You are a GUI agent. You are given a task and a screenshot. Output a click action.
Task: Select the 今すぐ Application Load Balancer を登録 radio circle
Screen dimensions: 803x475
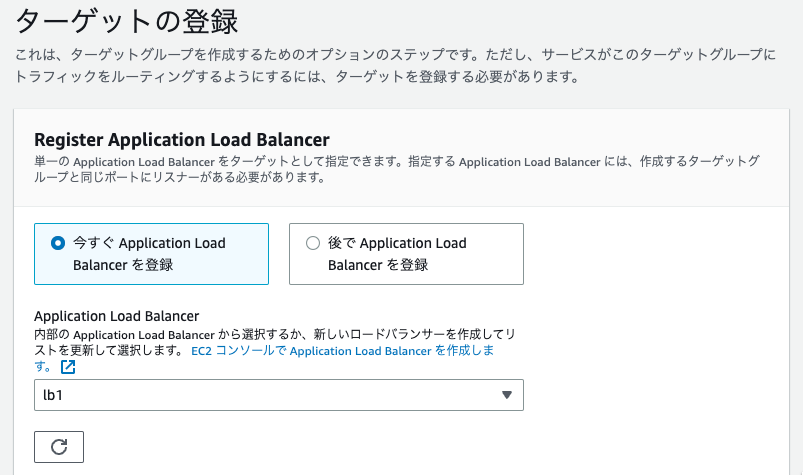[58, 243]
